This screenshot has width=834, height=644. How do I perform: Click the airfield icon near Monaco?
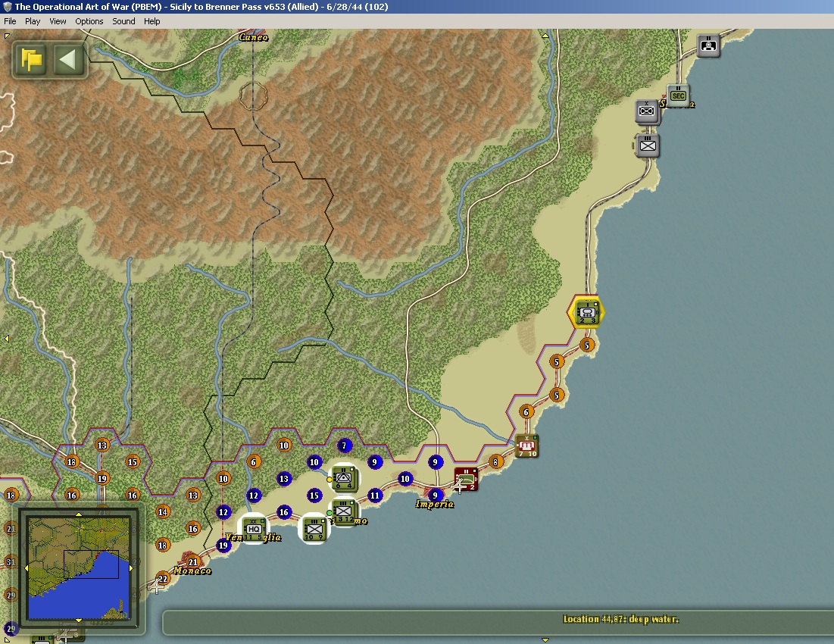click(x=155, y=586)
